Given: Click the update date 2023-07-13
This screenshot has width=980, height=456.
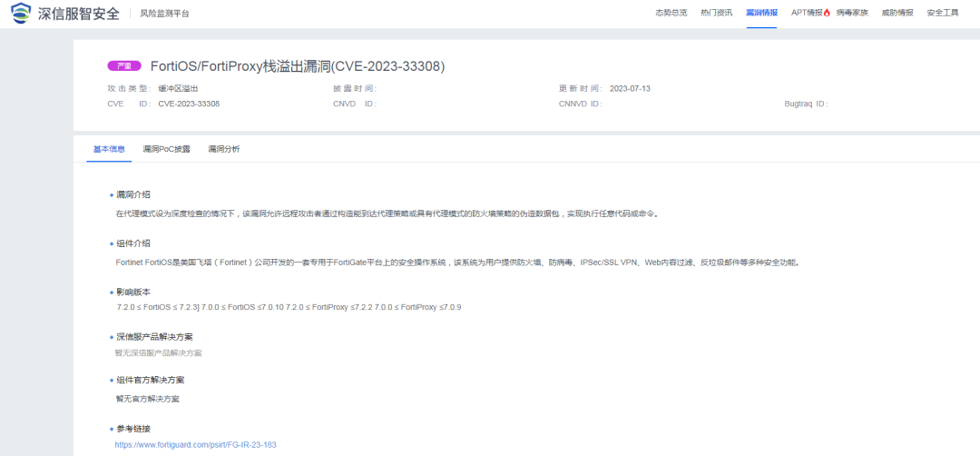Looking at the screenshot, I should (630, 89).
